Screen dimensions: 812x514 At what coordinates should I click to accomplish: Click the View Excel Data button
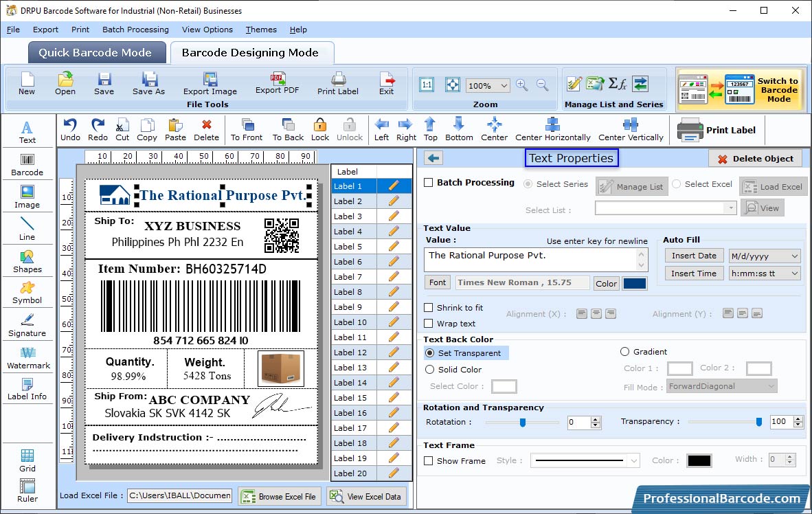click(367, 496)
